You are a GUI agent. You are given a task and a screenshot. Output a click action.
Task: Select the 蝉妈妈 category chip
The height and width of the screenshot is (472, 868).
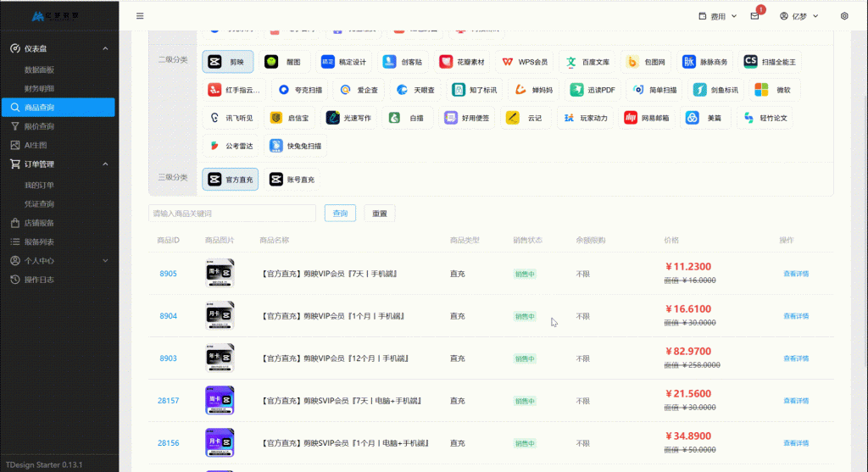coord(534,90)
